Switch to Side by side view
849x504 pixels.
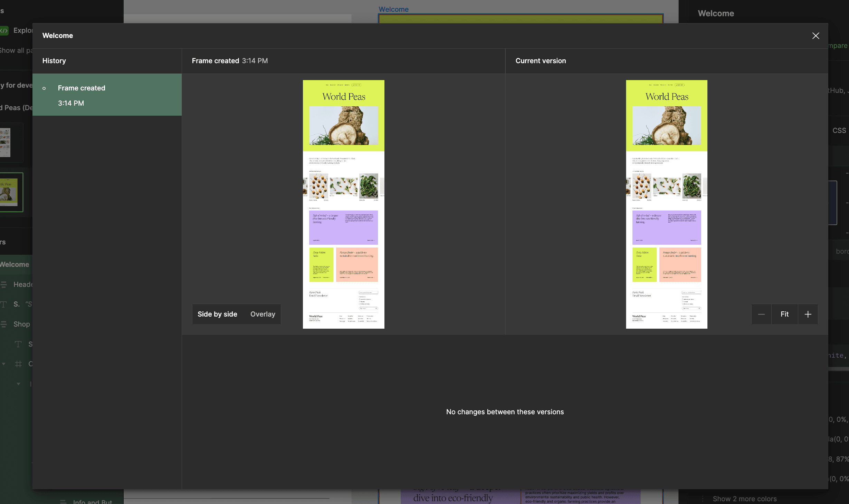(217, 314)
